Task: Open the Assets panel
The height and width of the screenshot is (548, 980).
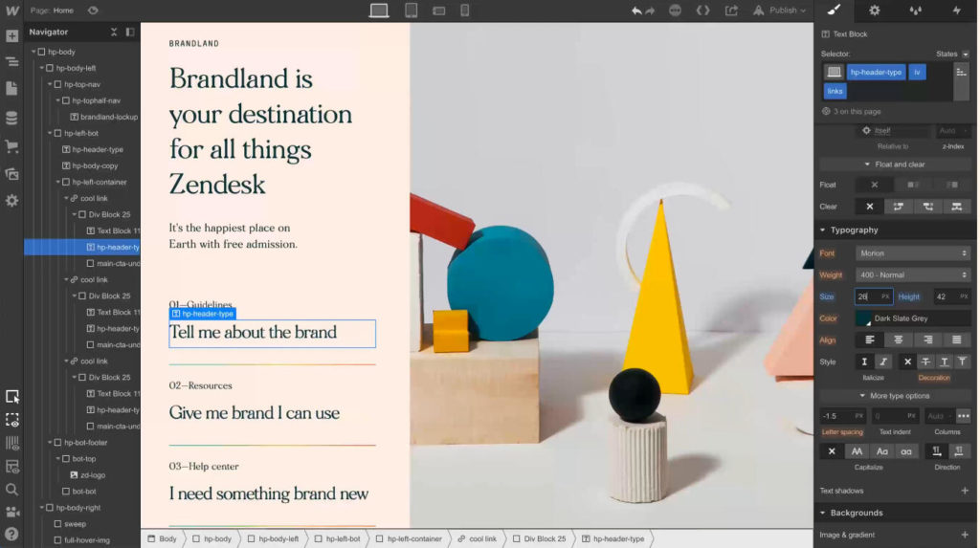Action: click(11, 174)
